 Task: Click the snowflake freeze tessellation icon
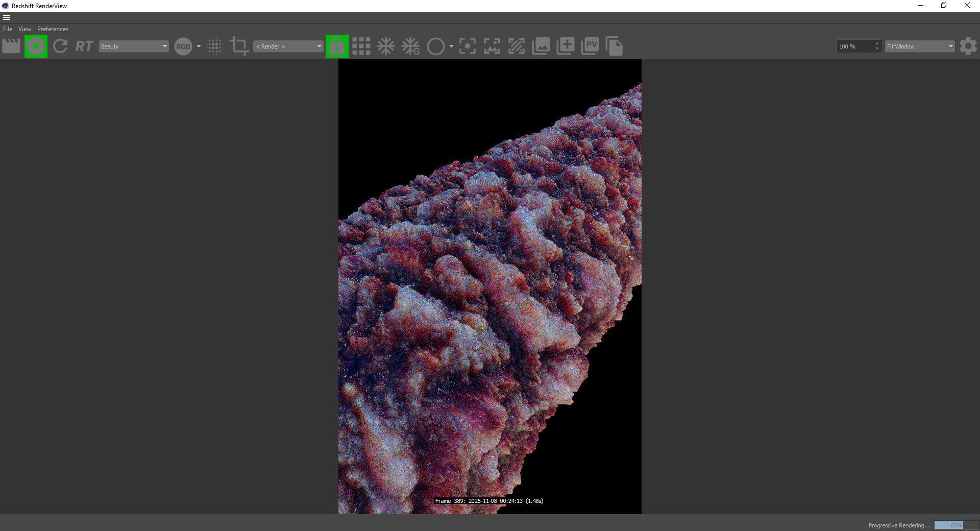click(386, 46)
